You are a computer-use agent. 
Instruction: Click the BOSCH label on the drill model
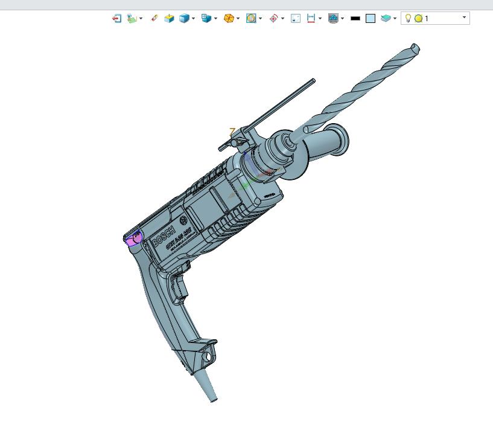tap(164, 237)
